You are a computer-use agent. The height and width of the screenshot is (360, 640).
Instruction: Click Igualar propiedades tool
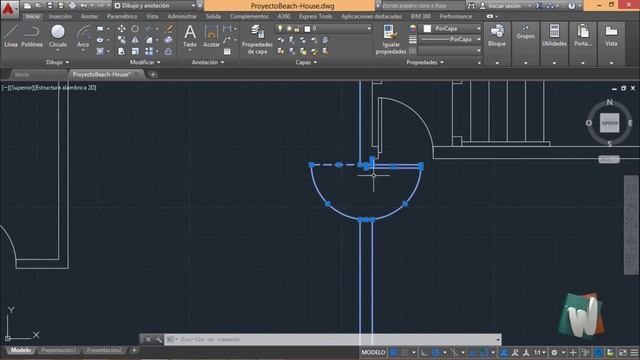coord(391,39)
